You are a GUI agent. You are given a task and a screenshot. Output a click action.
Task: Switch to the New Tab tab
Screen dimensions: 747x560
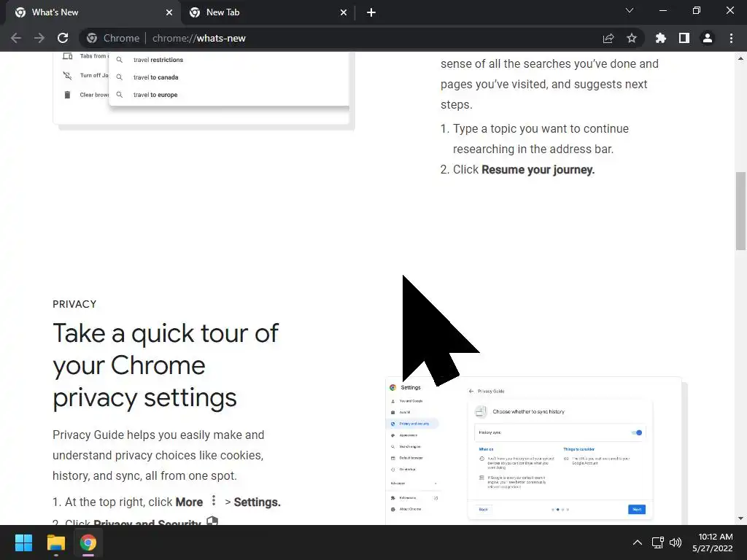pyautogui.click(x=267, y=12)
